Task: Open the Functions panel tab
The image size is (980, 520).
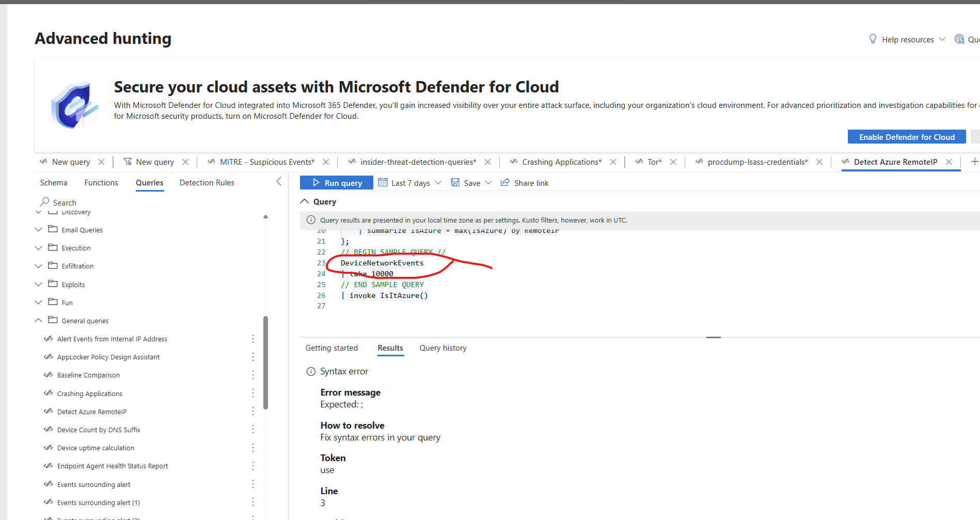Action: pyautogui.click(x=101, y=183)
